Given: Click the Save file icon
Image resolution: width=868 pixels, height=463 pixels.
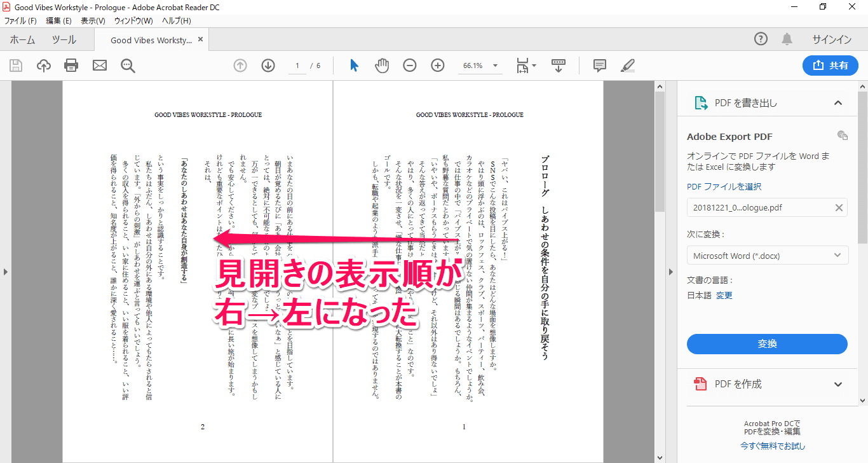Looking at the screenshot, I should coord(16,66).
